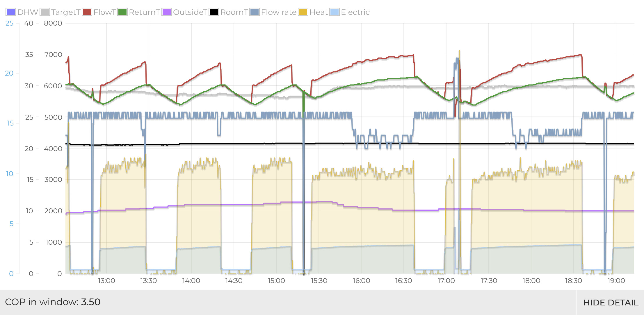Click the TargetT grey legend swatch
Image resolution: width=644 pixels, height=315 pixels.
pos(45,12)
